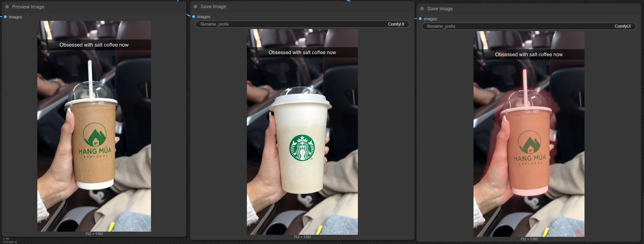This screenshot has height=244, width=644.
Task: Click the 752 × 1392 label under Preview Image
Action: click(x=94, y=234)
